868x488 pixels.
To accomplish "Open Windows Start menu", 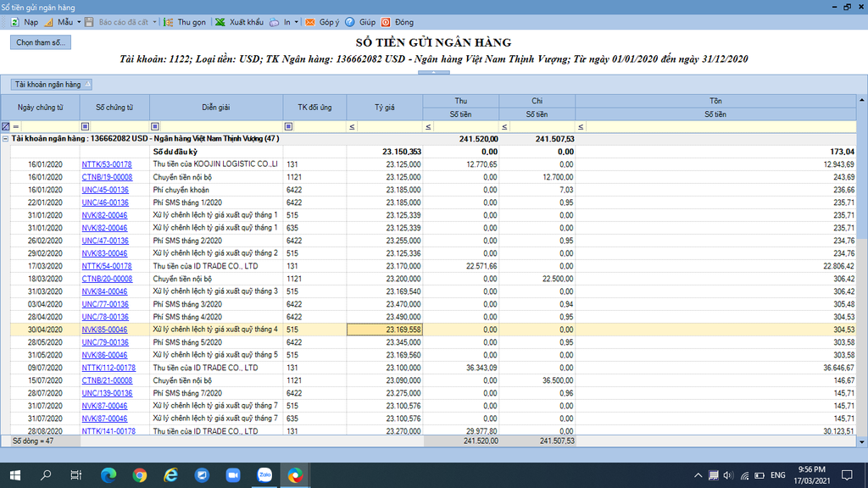I will 15,475.
